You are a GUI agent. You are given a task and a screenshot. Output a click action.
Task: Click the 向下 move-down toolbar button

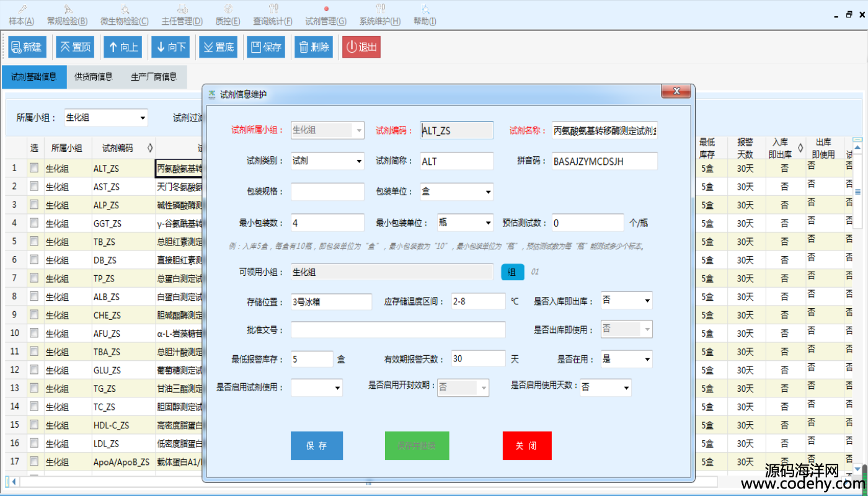point(170,46)
